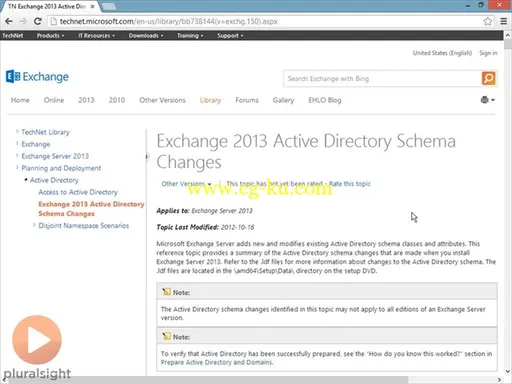Click the browser Forward arrow
Image resolution: width=512 pixels, height=384 pixels.
pos(23,21)
